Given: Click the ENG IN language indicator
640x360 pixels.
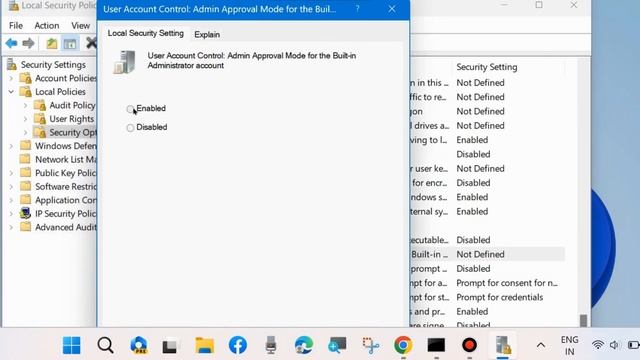Looking at the screenshot, I should (x=569, y=345).
